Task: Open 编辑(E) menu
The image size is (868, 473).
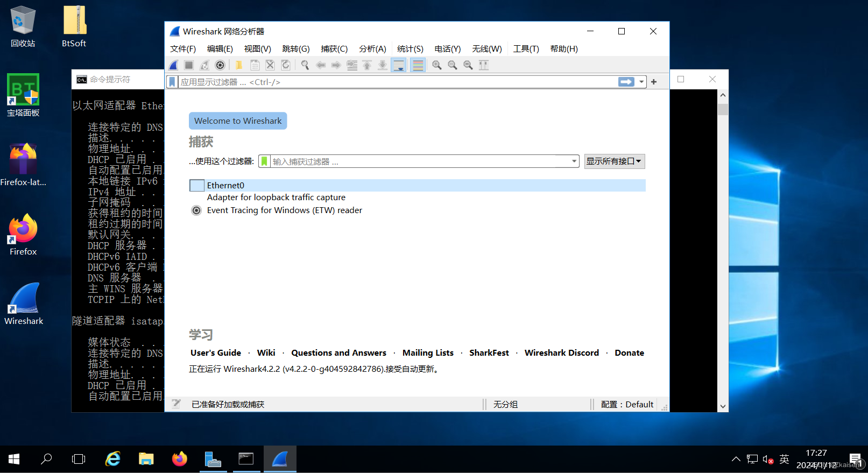Action: (220, 49)
